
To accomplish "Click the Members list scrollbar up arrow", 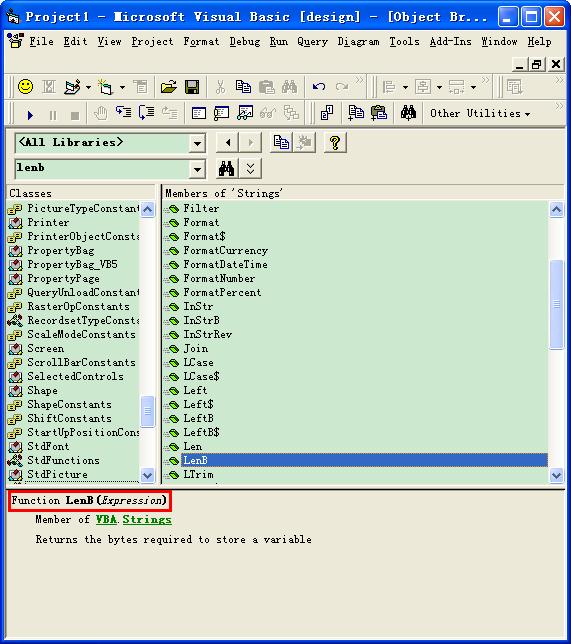I will 556,209.
